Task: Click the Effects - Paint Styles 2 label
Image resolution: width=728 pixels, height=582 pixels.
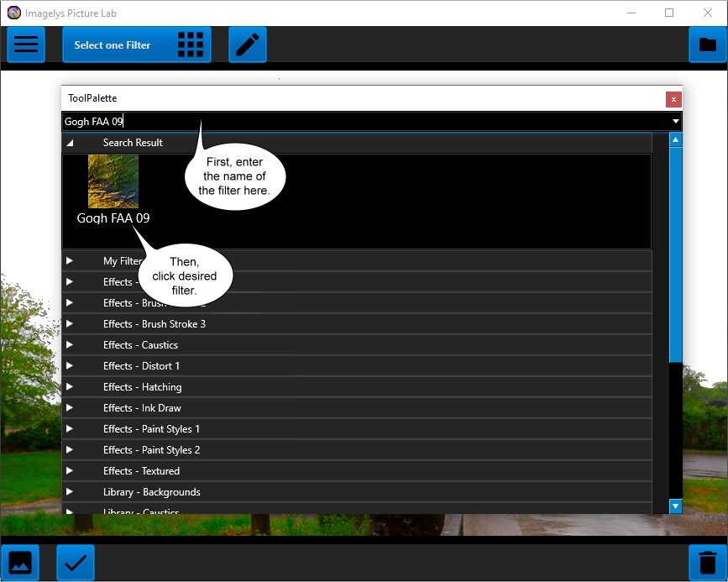Action: (152, 449)
